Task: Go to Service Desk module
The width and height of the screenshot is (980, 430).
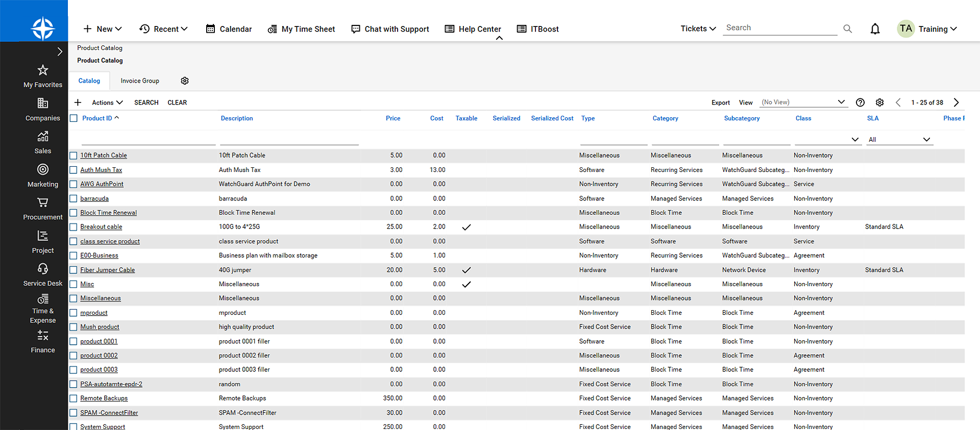Action: click(x=43, y=275)
